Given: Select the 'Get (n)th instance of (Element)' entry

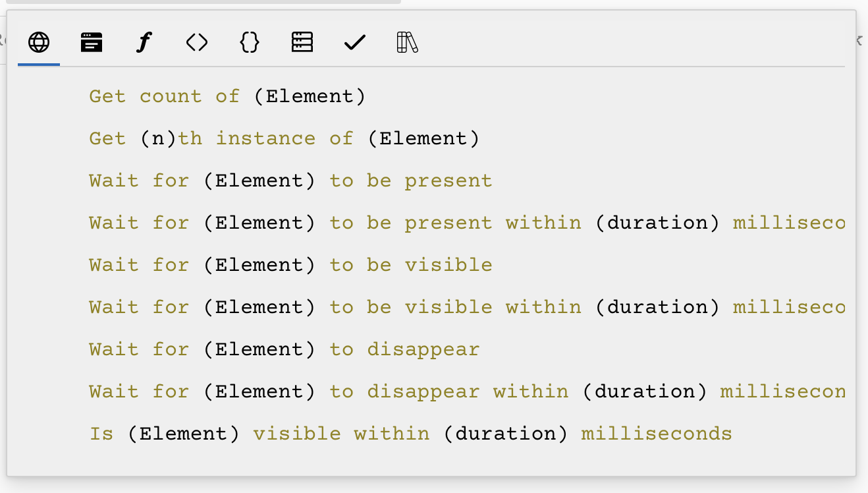Looking at the screenshot, I should (x=283, y=138).
